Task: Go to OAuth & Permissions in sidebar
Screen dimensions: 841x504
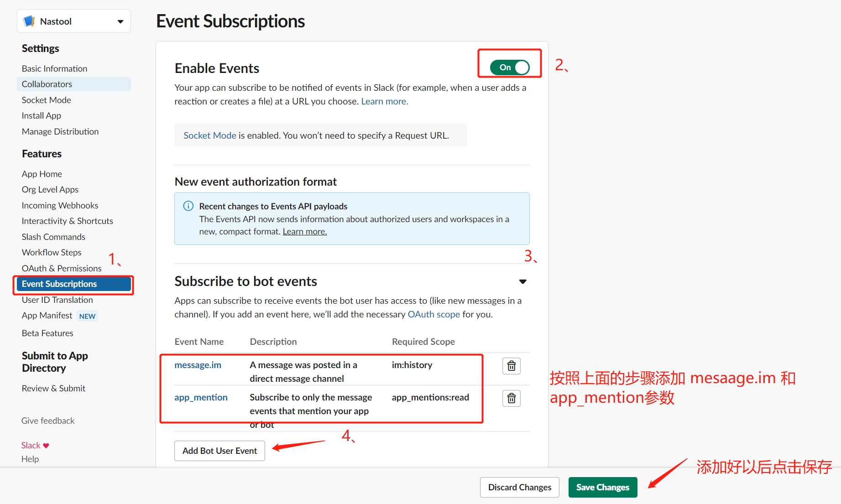Action: tap(62, 268)
